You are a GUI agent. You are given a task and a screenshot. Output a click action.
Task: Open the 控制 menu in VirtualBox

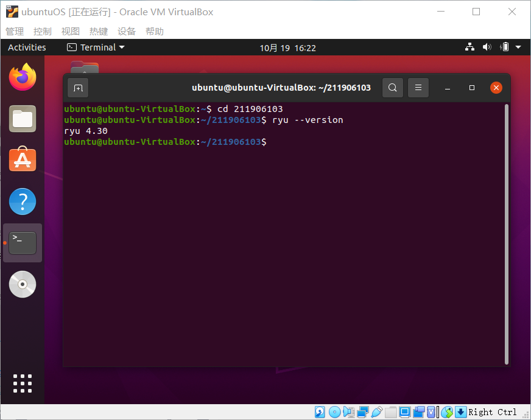(43, 32)
